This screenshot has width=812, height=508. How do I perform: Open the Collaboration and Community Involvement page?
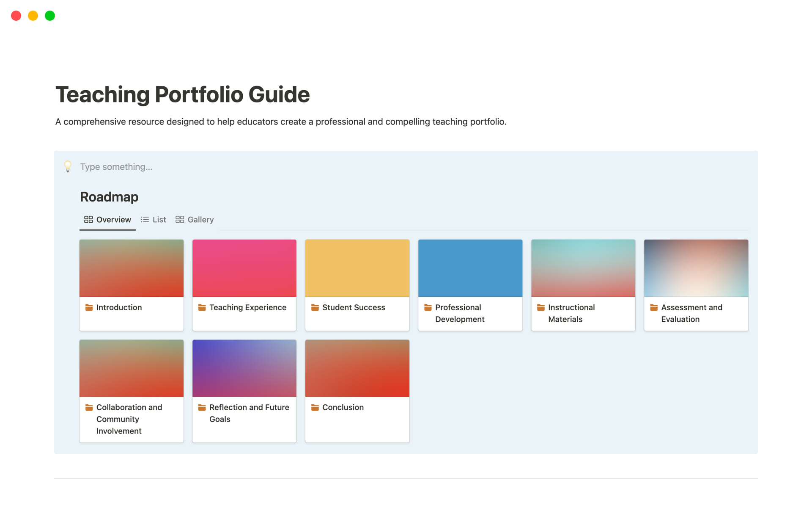tap(129, 419)
